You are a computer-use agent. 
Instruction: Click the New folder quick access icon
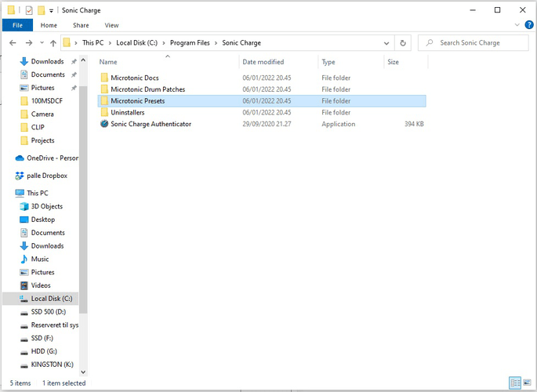(x=41, y=11)
